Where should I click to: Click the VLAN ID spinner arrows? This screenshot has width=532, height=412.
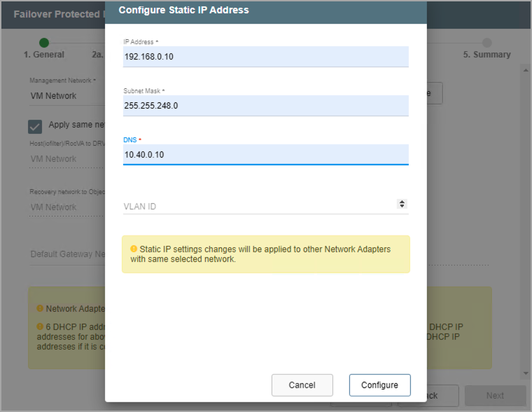click(x=402, y=204)
